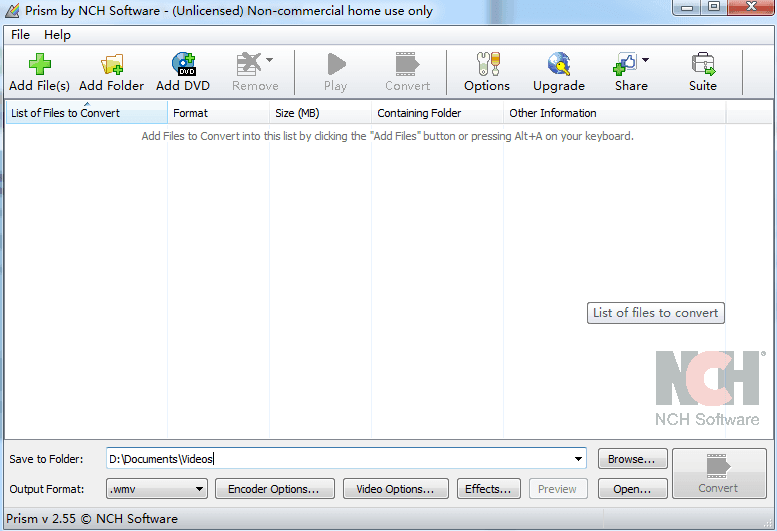The image size is (777, 531).
Task: Expand the Share dropdown arrow
Action: 645,60
